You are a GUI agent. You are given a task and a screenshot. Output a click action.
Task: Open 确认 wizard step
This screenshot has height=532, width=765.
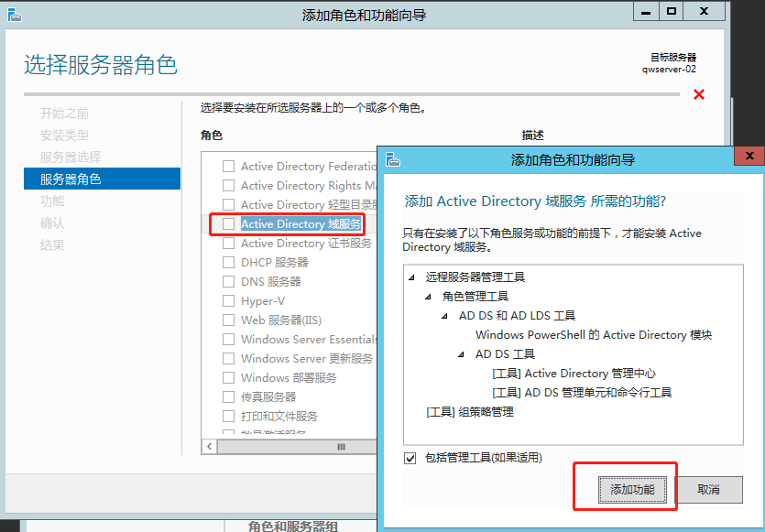[x=52, y=223]
